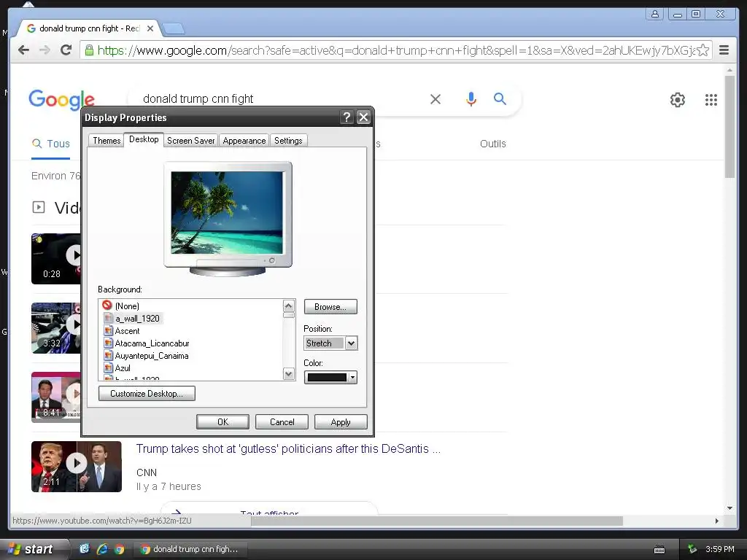Click the Chrome taskbar button donald trump cnn
The image size is (747, 560).
click(190, 549)
